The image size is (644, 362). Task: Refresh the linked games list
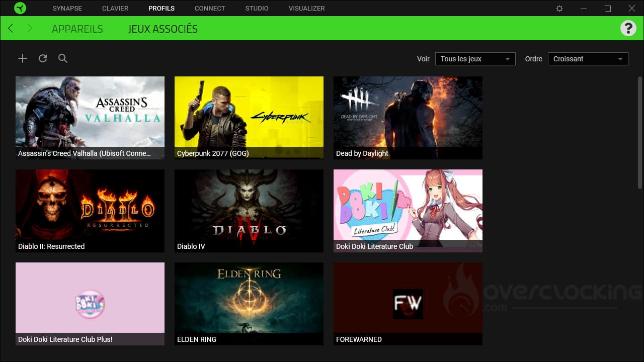[x=43, y=58]
